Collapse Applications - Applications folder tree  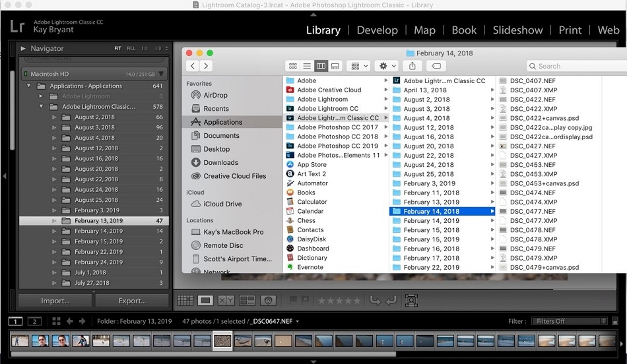coord(28,86)
